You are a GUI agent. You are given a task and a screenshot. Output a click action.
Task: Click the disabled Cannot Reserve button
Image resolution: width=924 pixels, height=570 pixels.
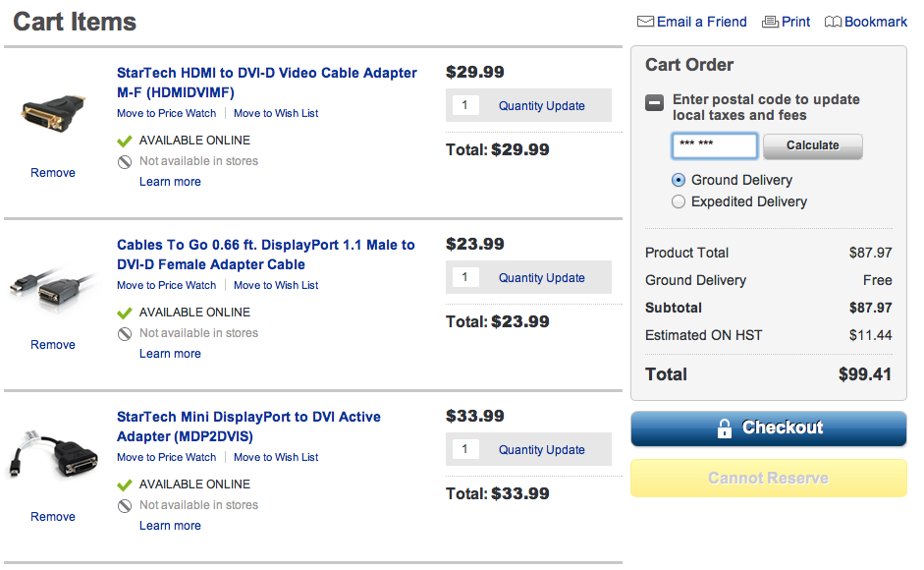(768, 479)
